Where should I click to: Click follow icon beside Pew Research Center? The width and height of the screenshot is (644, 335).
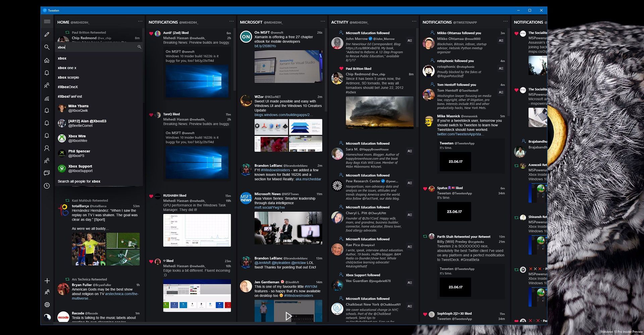click(x=410, y=183)
